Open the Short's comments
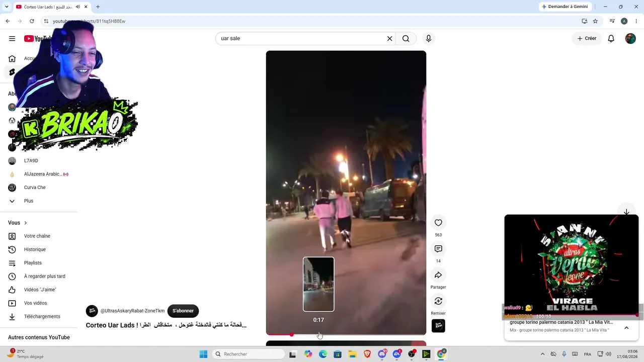The height and width of the screenshot is (362, 644). 438,249
